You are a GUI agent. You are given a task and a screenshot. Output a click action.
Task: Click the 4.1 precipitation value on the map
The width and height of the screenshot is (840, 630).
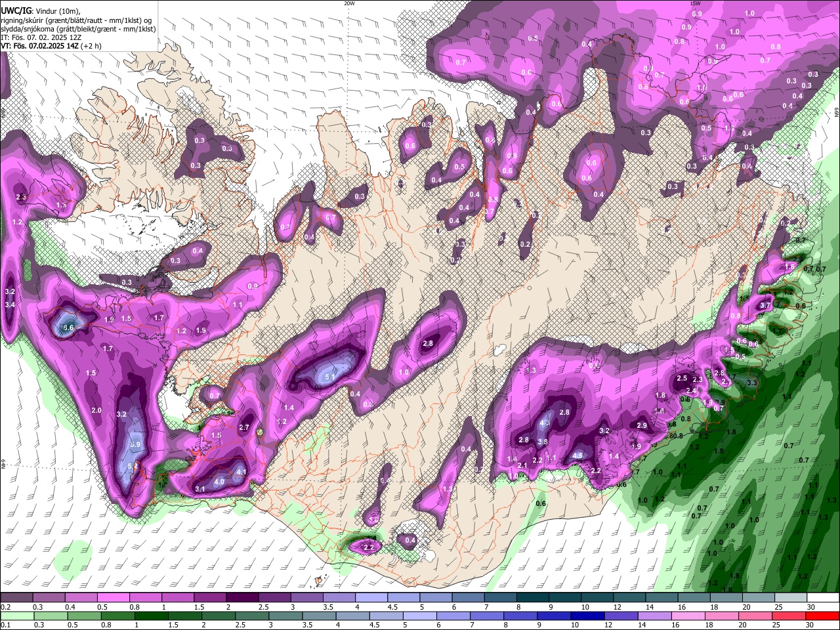[x=241, y=472]
